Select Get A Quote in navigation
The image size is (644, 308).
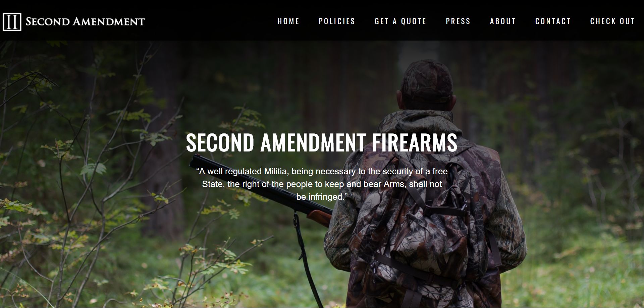pyautogui.click(x=400, y=21)
